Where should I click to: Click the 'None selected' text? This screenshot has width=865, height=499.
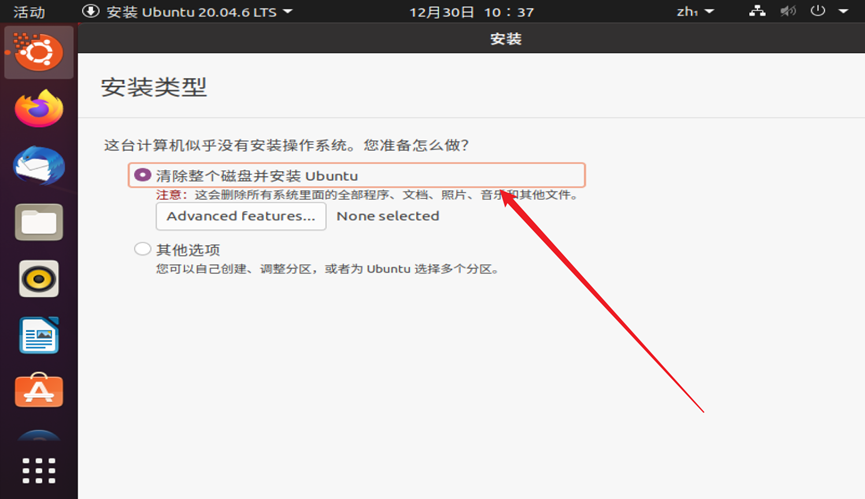click(x=388, y=216)
